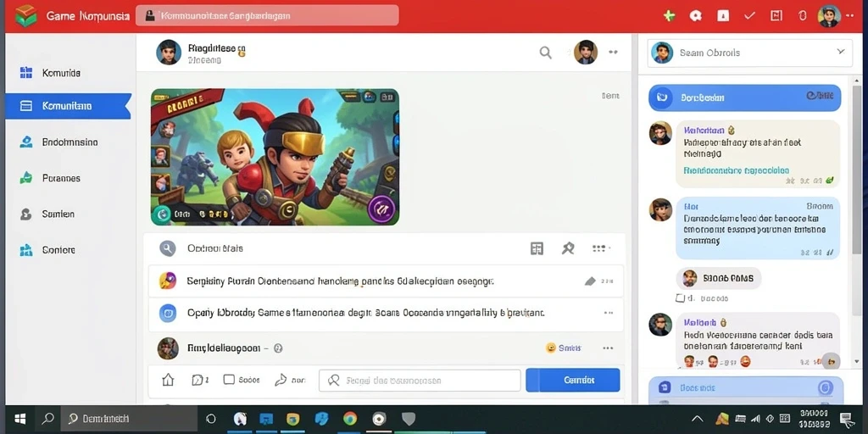This screenshot has height=434, width=868.
Task: Click the home icon in the composer bar
Action: click(168, 380)
